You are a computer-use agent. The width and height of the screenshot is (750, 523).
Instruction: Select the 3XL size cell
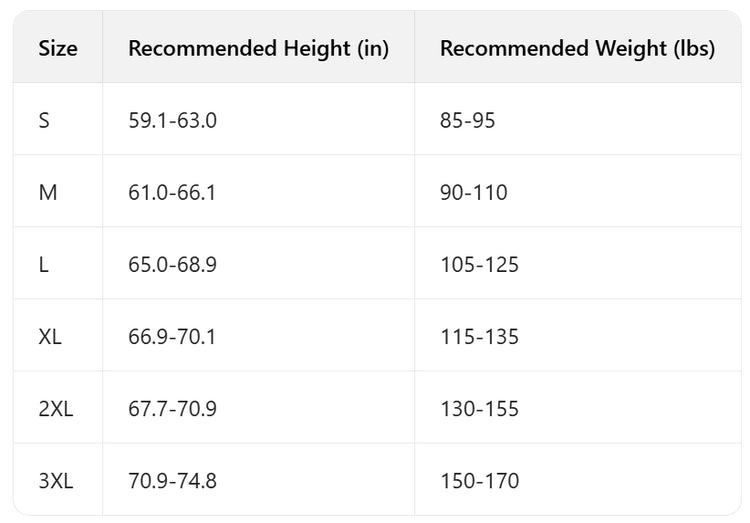[x=55, y=480]
